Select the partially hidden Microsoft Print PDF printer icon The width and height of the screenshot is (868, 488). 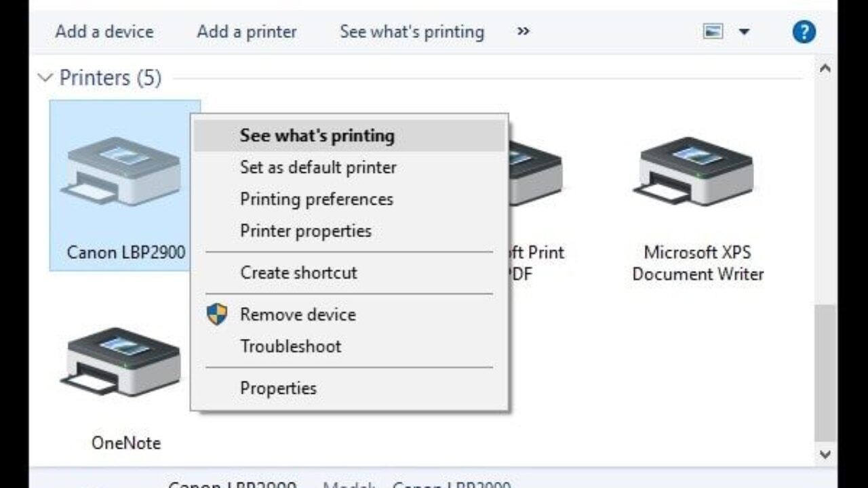coord(535,173)
